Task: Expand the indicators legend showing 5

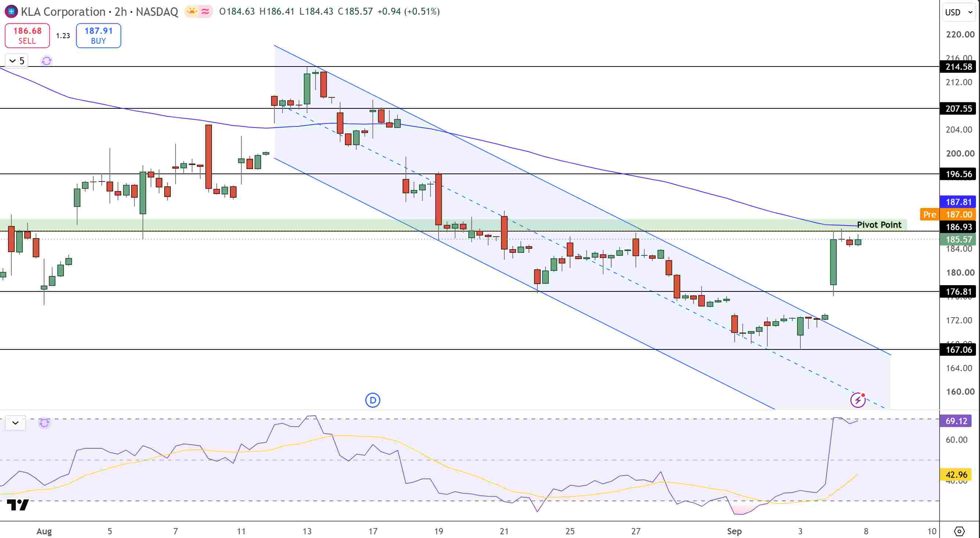Action: 17,61
